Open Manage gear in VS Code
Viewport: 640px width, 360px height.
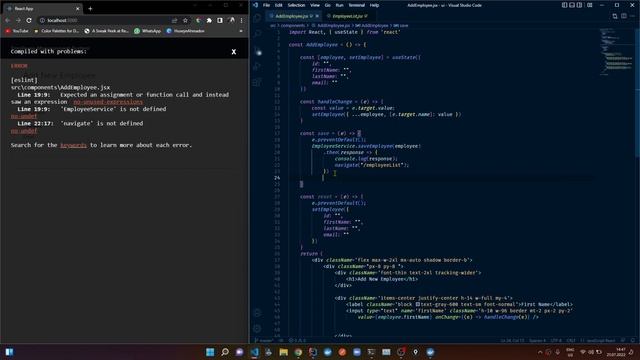click(258, 329)
